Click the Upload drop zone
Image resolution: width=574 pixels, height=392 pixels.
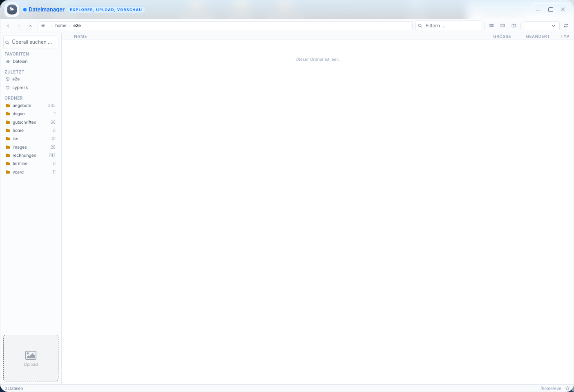tap(31, 358)
